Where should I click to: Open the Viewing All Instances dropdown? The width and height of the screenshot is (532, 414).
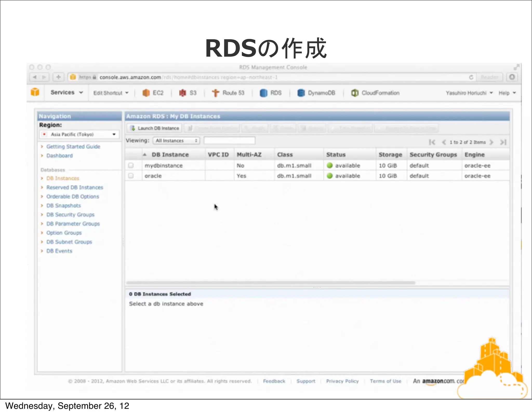click(x=176, y=141)
